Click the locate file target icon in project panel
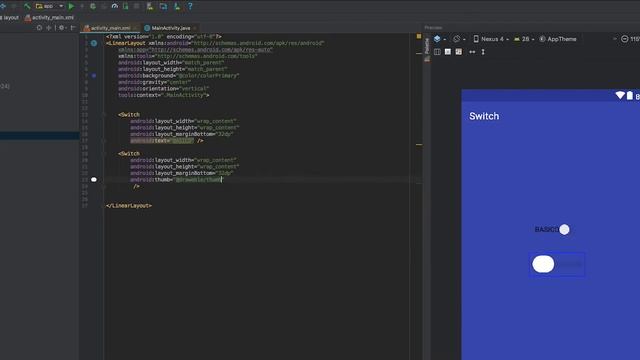Viewport: 640px width, 360px height. (39, 28)
